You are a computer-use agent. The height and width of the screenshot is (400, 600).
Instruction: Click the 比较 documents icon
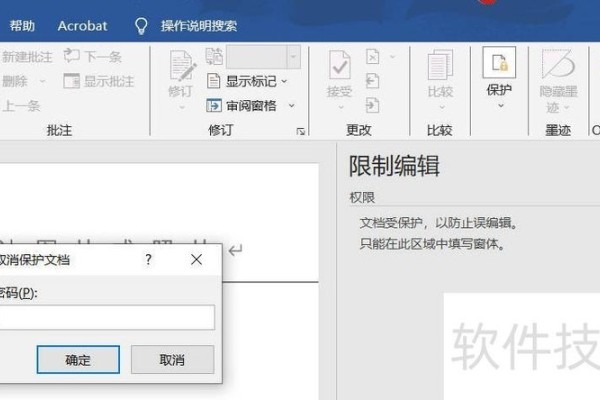click(440, 64)
